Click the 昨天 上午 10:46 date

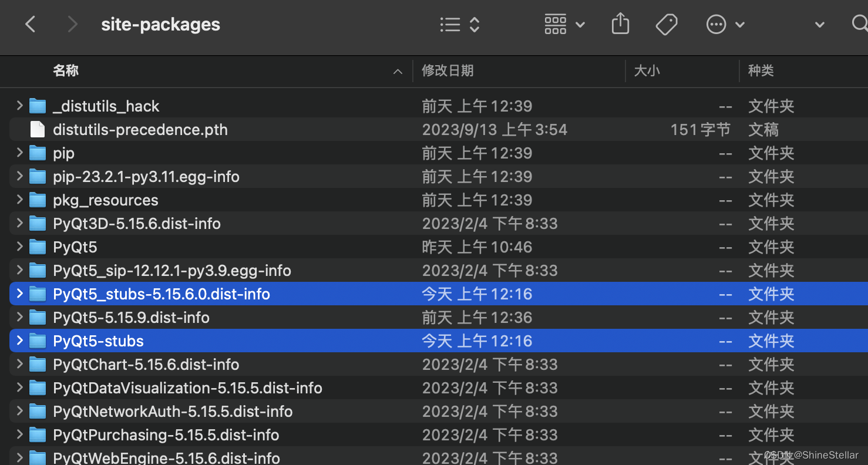477,247
